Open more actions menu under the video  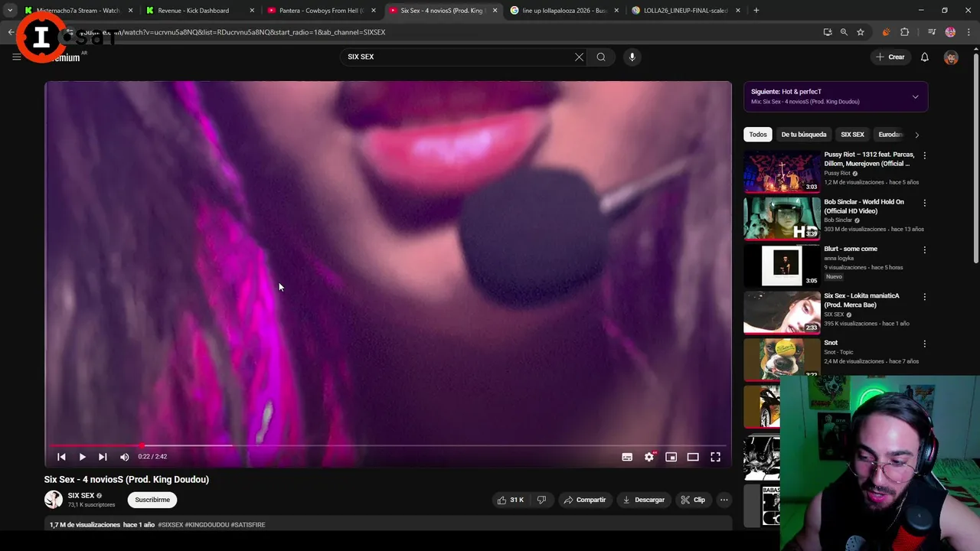724,500
